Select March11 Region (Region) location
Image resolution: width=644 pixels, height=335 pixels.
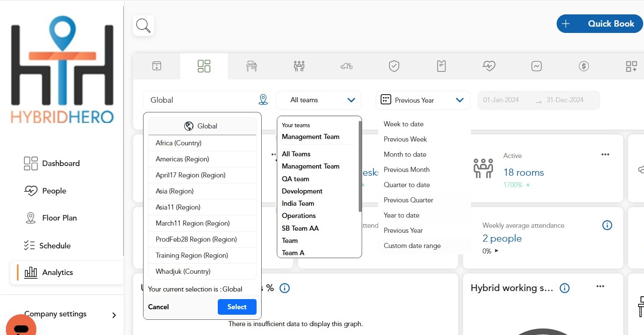pyautogui.click(x=202, y=223)
